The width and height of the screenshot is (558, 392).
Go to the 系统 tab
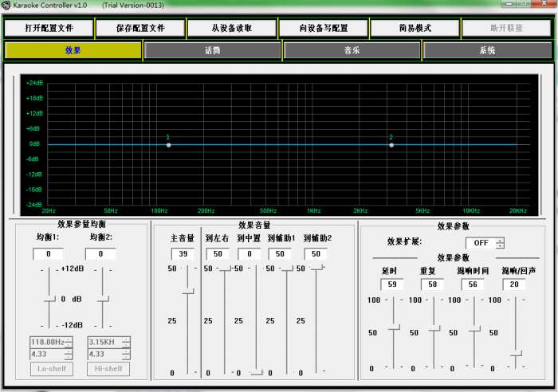coord(487,50)
